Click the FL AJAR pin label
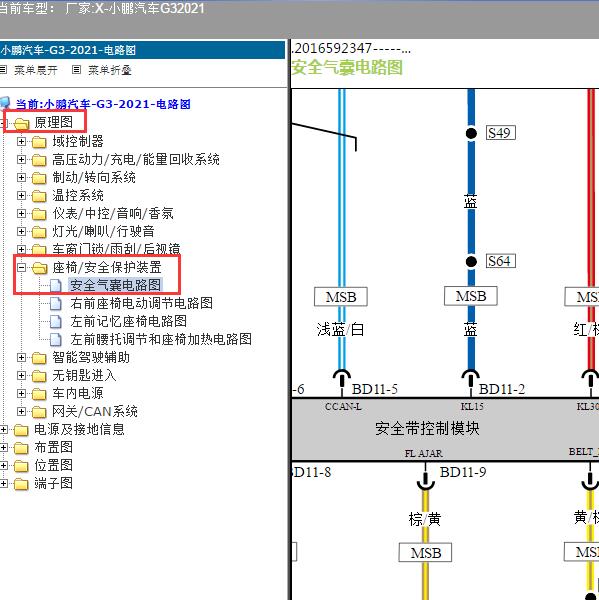The image size is (599, 600). [x=424, y=453]
